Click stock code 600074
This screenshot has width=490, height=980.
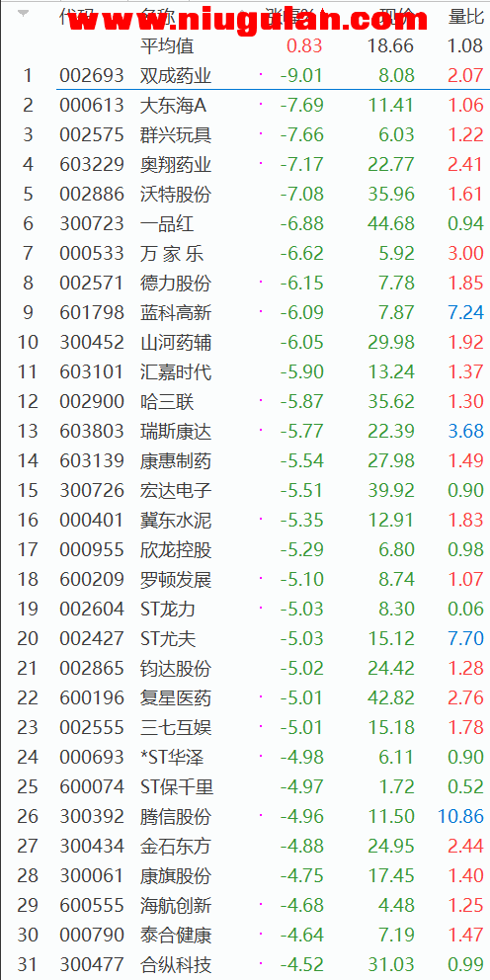[x=92, y=786]
